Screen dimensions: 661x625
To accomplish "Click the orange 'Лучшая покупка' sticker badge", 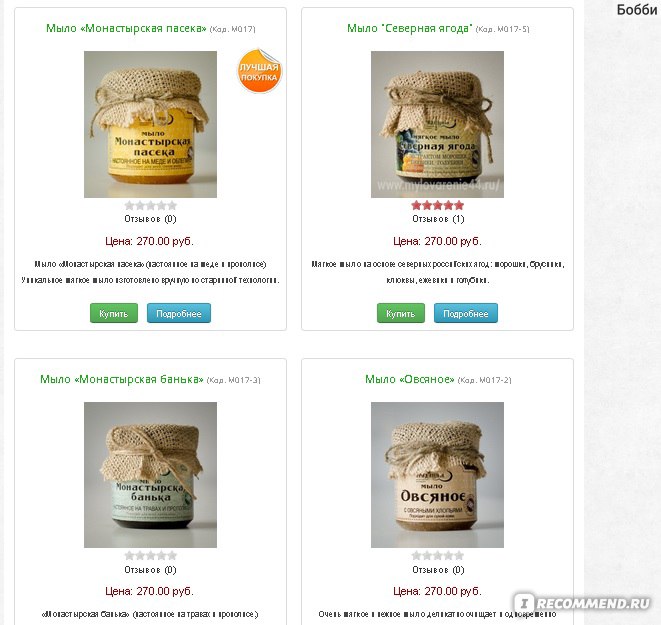I will point(259,71).
